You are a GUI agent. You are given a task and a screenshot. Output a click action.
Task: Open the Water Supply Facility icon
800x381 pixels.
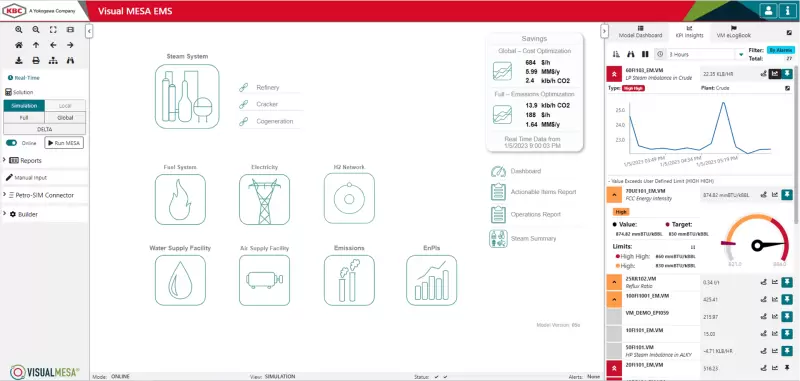click(180, 281)
